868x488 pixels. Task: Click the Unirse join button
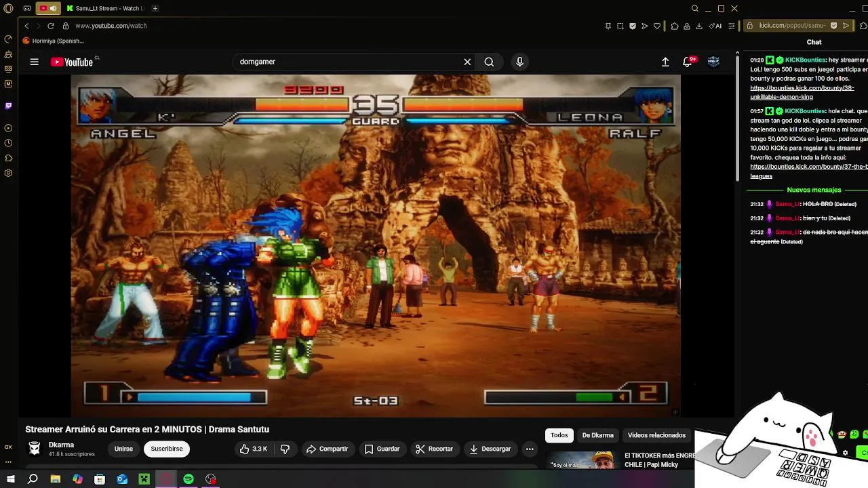(x=123, y=449)
